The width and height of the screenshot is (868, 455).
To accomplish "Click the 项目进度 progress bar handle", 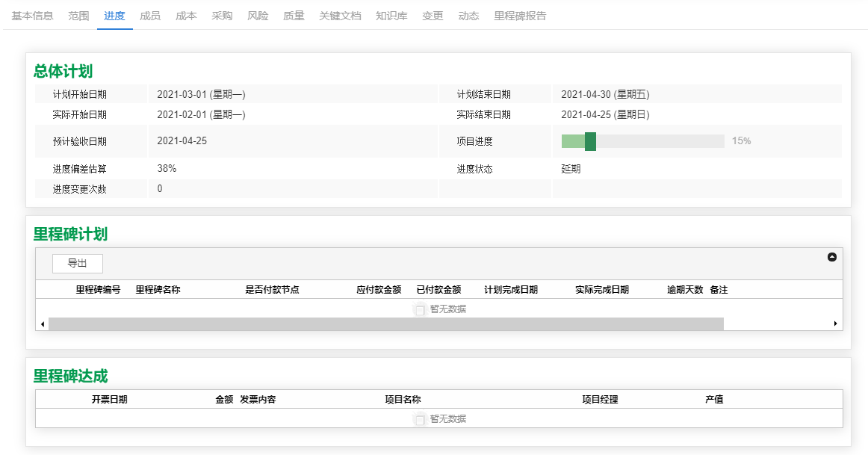I will (x=590, y=141).
